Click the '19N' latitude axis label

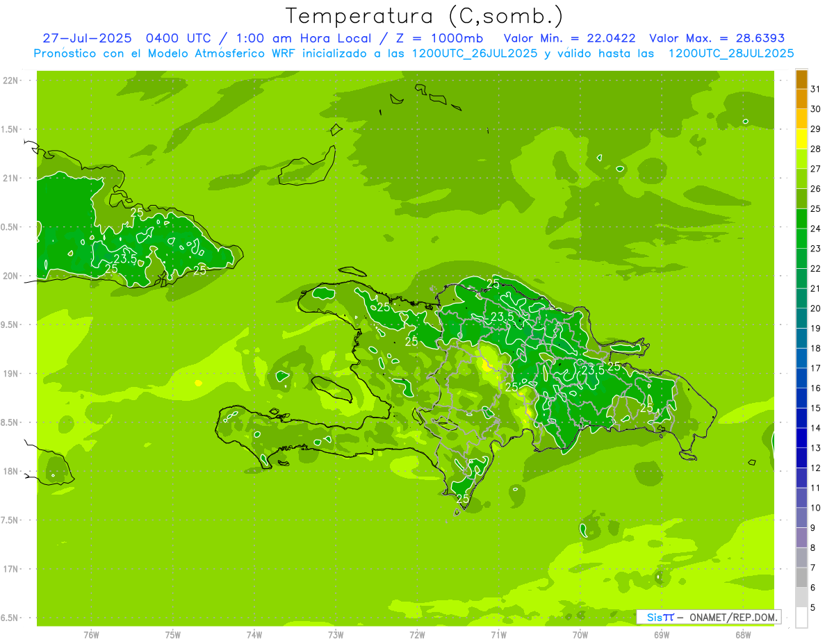pos(10,373)
